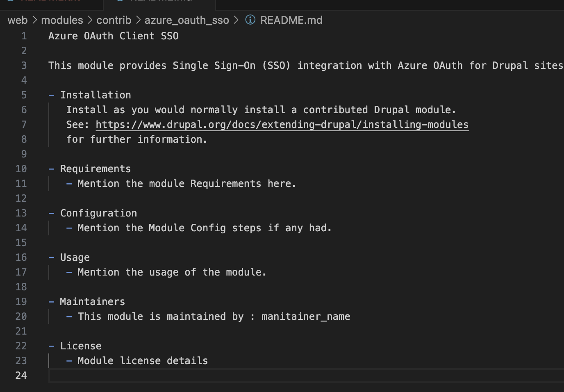The width and height of the screenshot is (564, 392).
Task: Open the web breadcrumb dropdown
Action: pos(17,20)
